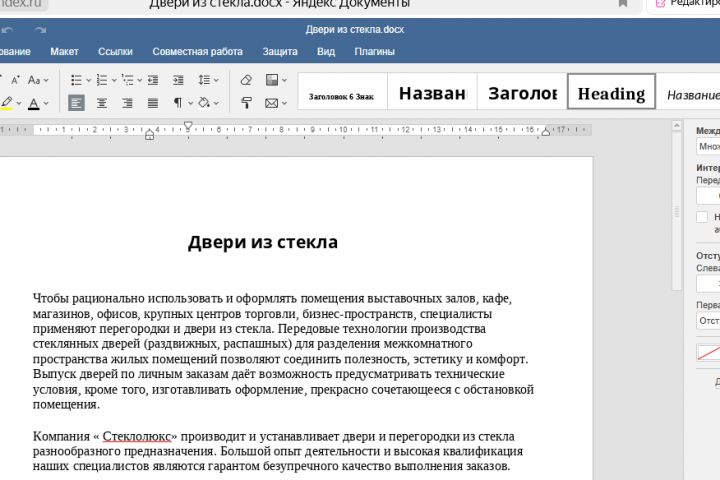Center-align text with the center icon
The width and height of the screenshot is (720, 480).
(x=102, y=103)
